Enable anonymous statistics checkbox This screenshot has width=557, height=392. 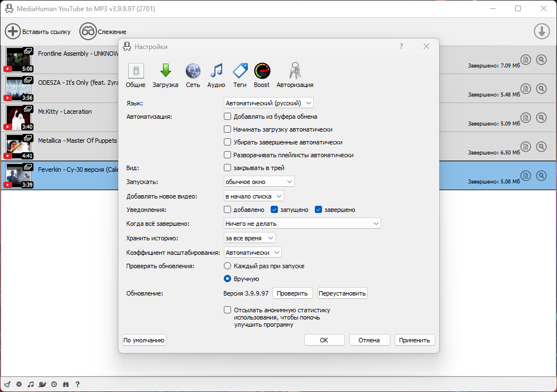coord(227,309)
